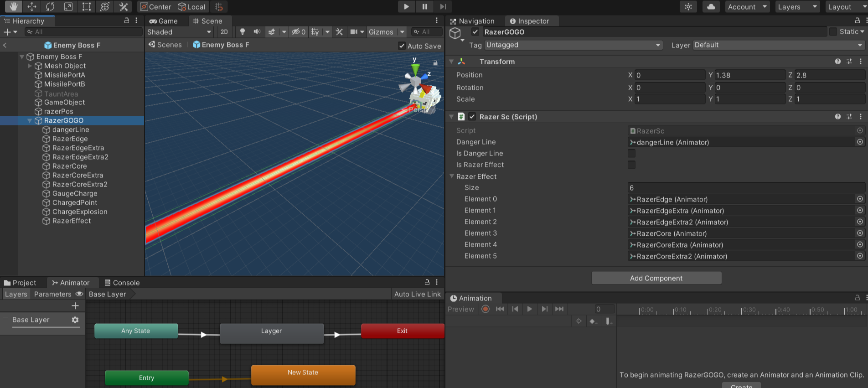Toggle Animator parameters eye icon

pos(79,294)
